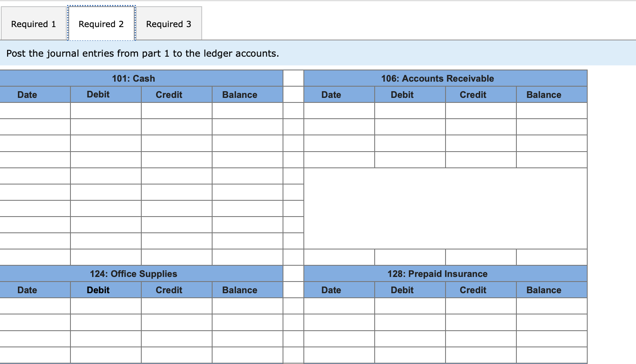Select the first Debit cell under Prepaid Insurance
The width and height of the screenshot is (636, 364).
point(410,306)
